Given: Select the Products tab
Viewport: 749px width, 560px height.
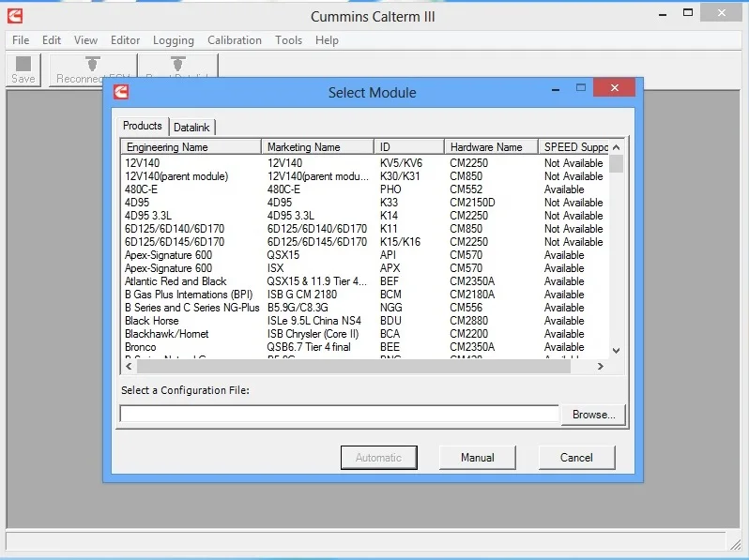Looking at the screenshot, I should point(143,126).
